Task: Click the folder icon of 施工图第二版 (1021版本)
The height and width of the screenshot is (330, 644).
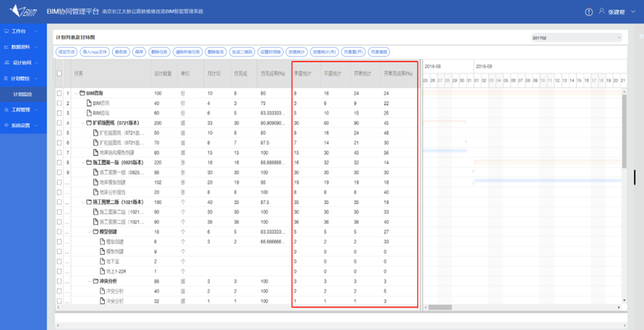Action: [x=89, y=202]
